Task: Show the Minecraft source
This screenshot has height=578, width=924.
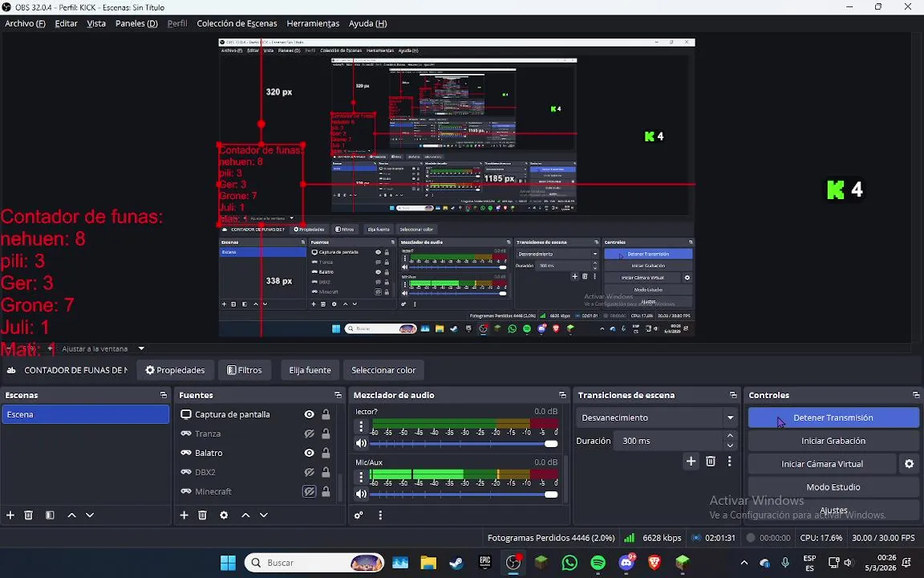Action: point(309,491)
